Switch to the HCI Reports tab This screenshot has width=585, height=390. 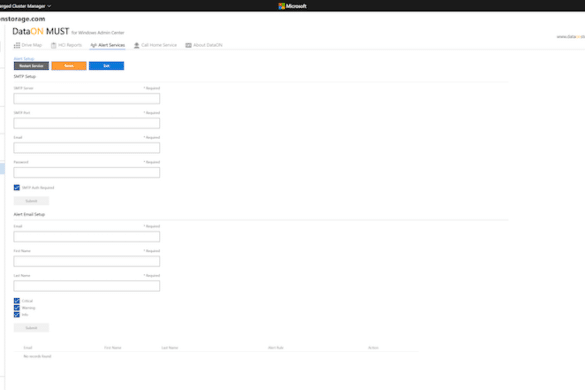[x=66, y=45]
